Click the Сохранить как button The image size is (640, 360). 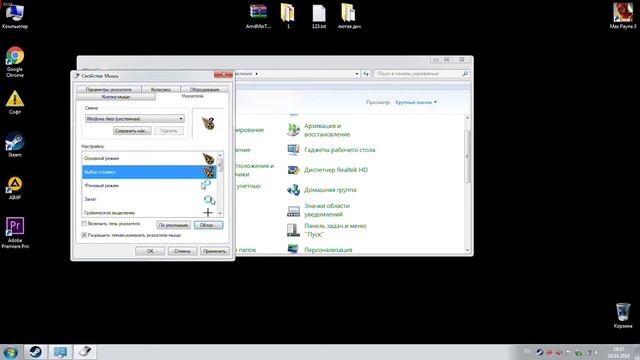pos(132,131)
